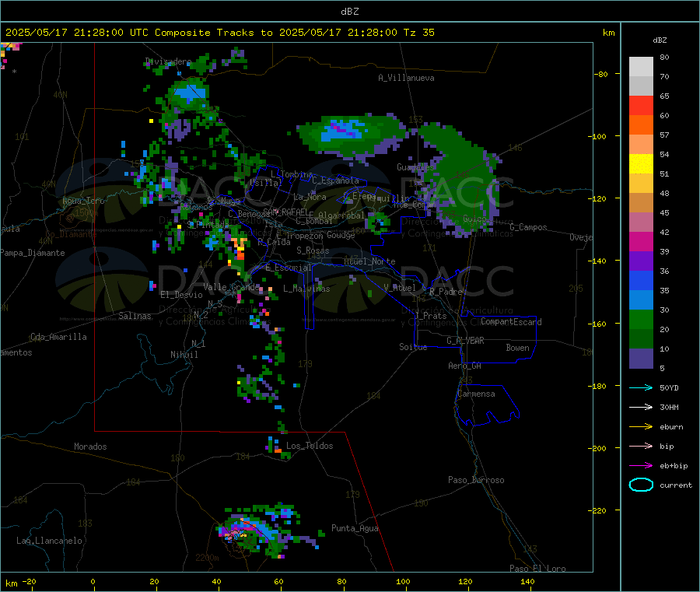Viewport: 700px width, 592px height.
Task: Click the Soitue map label
Action: coord(413,347)
